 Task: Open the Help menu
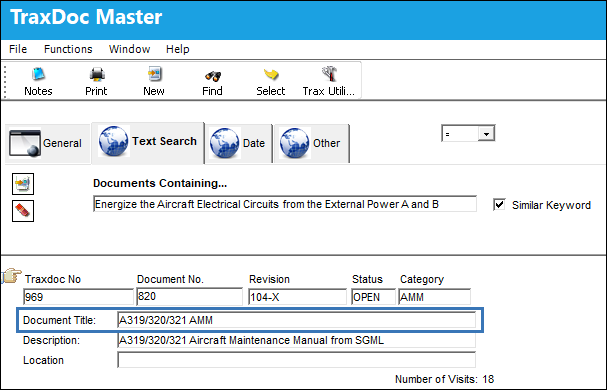[178, 49]
